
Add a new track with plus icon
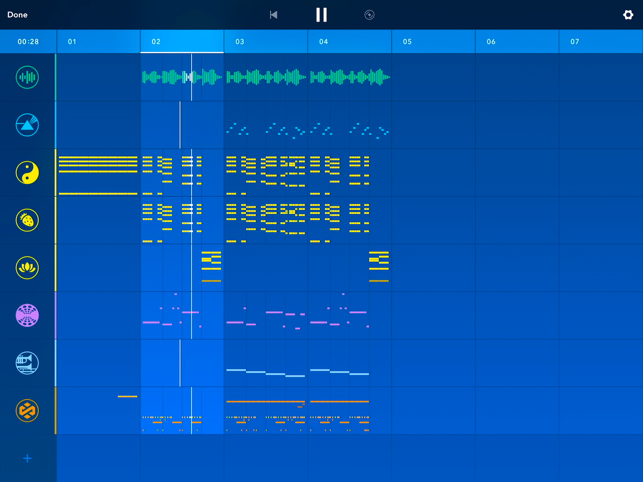click(x=27, y=458)
